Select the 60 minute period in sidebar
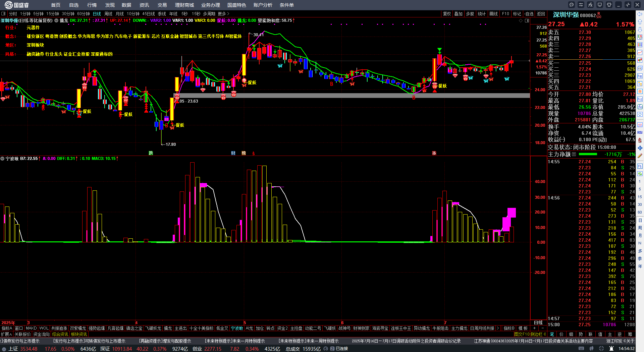This screenshot has width=644, height=352. (640, 212)
